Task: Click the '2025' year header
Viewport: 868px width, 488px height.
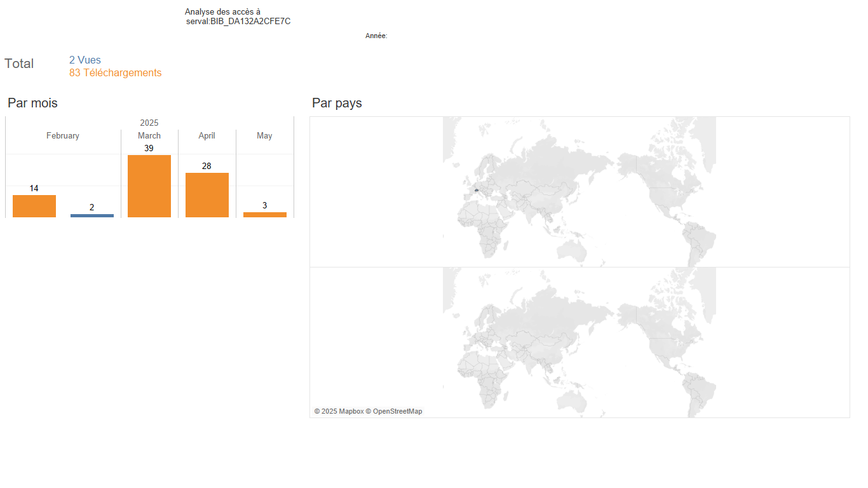Action: 149,123
